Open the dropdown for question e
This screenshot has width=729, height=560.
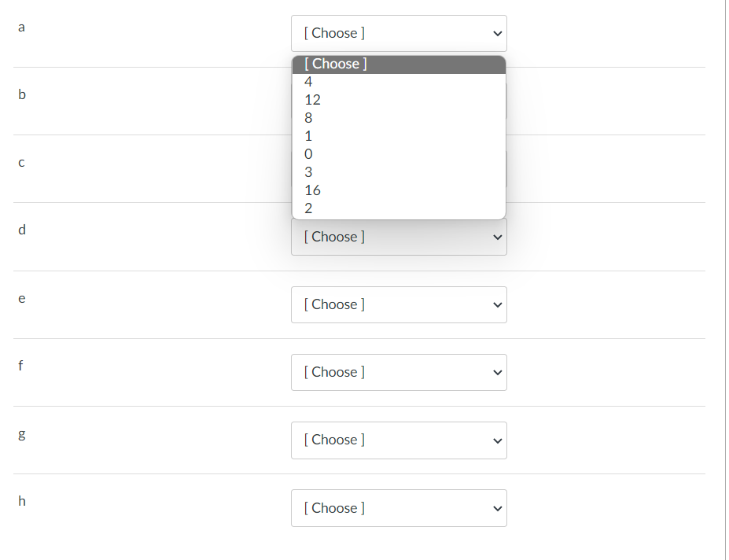pyautogui.click(x=399, y=304)
